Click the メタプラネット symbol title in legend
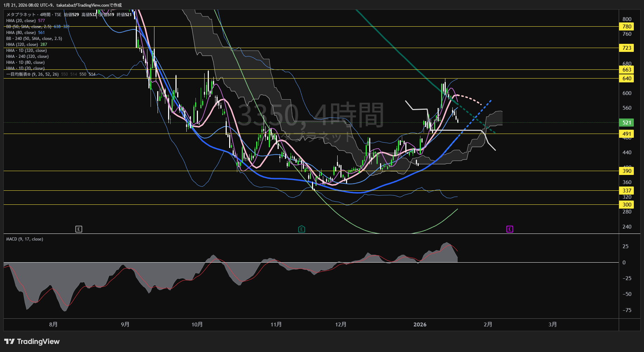 click(21, 15)
